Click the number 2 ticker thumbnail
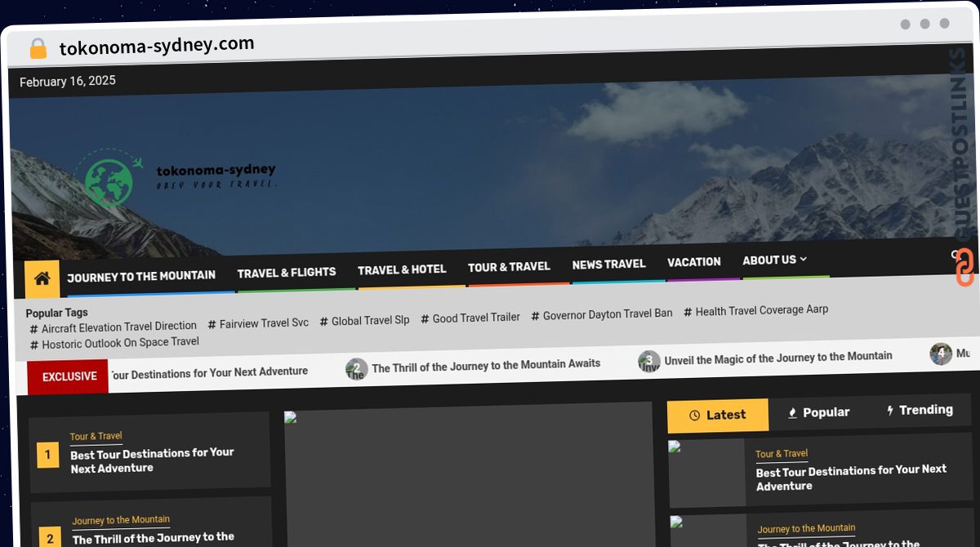980x547 pixels. [356, 370]
